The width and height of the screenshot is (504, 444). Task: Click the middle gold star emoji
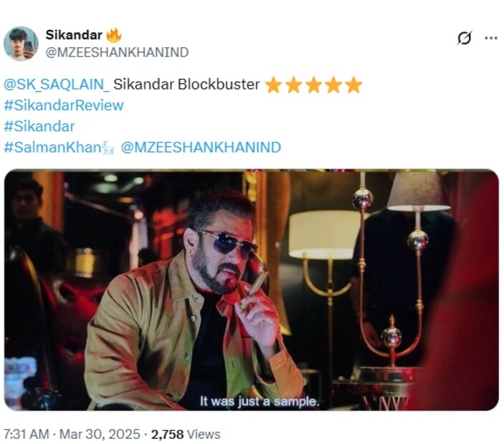tap(313, 85)
